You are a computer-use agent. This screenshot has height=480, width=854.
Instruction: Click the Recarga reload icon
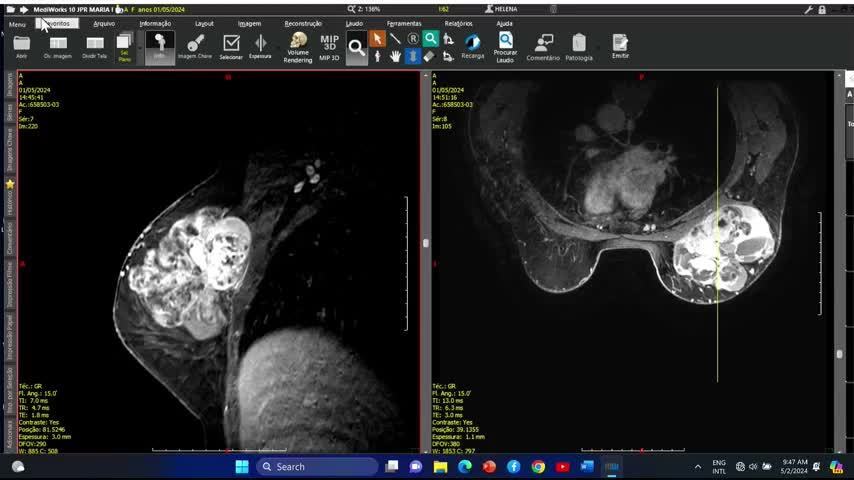[x=473, y=45]
